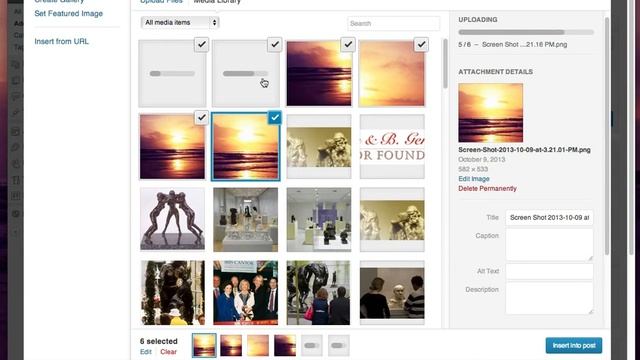
Task: Click the Insert into post button
Action: [x=573, y=345]
